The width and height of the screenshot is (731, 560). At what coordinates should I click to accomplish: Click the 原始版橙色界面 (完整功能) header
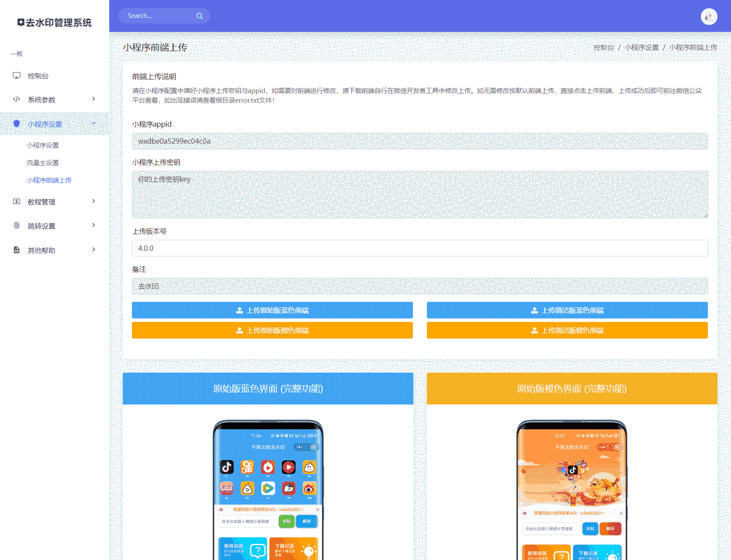click(x=572, y=388)
